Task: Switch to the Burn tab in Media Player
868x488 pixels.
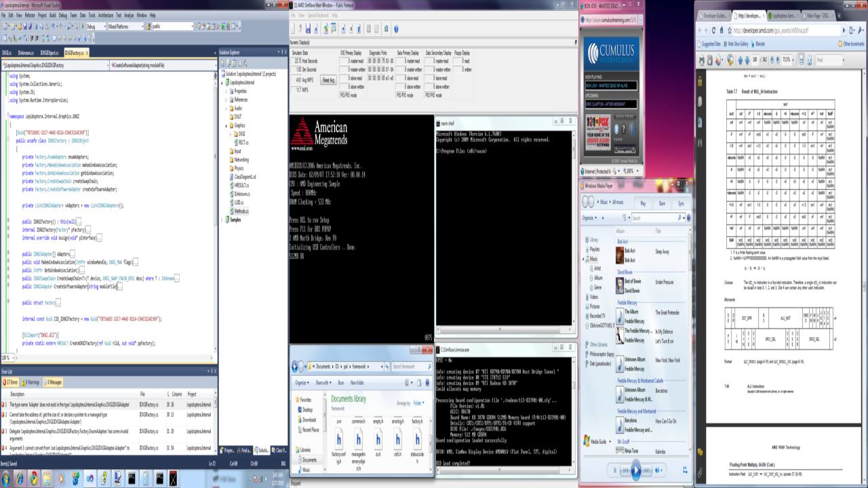Action: click(662, 203)
